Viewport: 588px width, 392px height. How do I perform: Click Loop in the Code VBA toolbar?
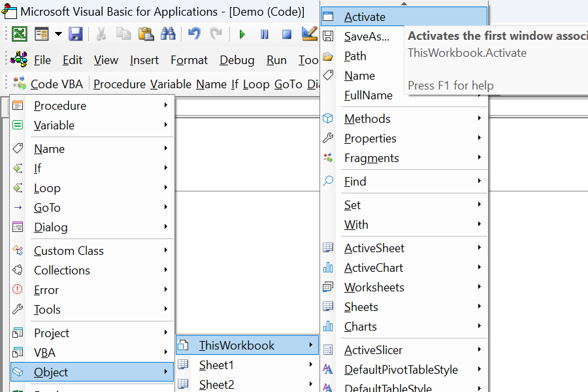click(x=256, y=84)
